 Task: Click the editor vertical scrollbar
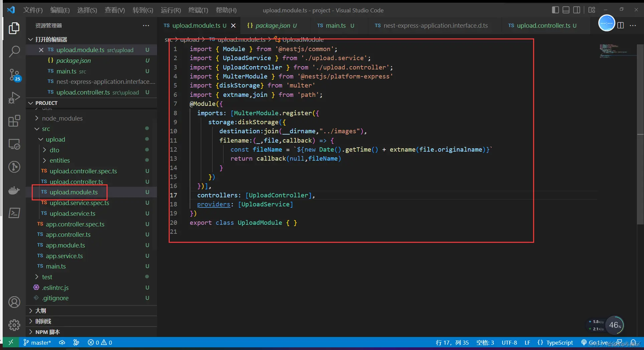coord(640,134)
